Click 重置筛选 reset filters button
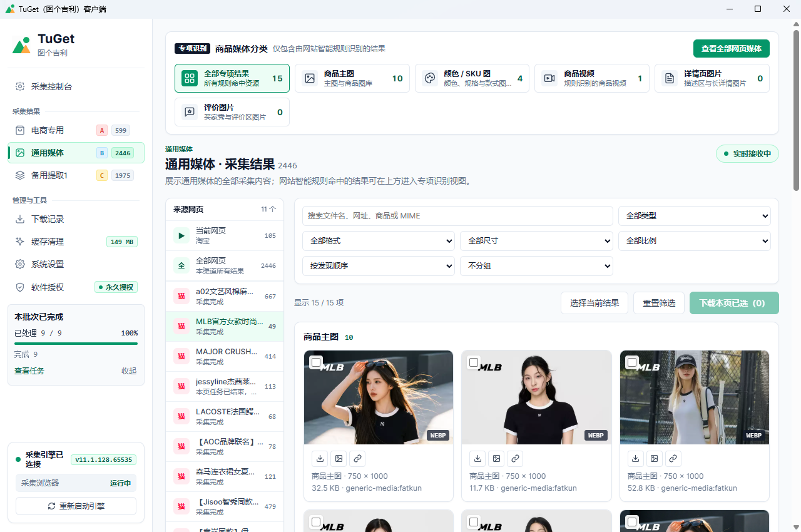This screenshot has width=801, height=532. tap(659, 303)
